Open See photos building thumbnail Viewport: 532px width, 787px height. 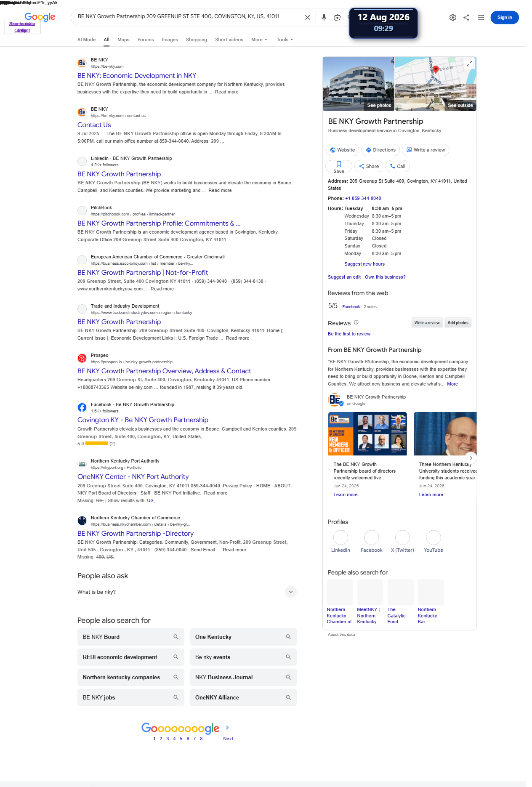(359, 83)
